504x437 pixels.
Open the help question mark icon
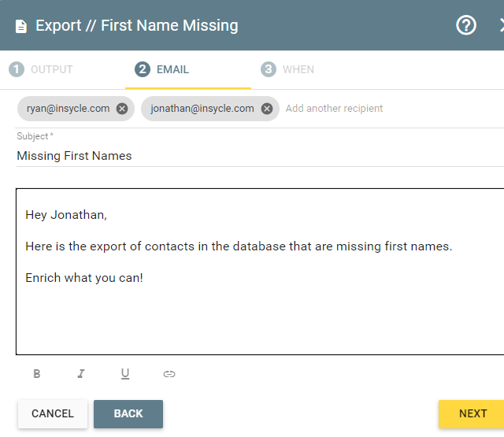[465, 25]
